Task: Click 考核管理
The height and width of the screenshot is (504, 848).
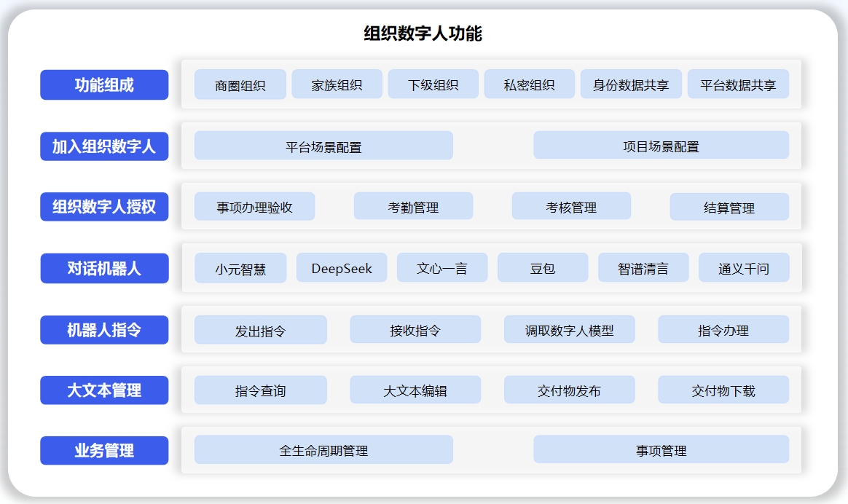Action: [x=571, y=206]
